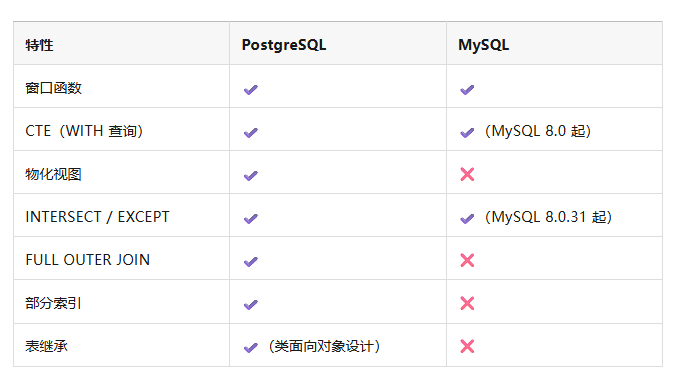The height and width of the screenshot is (392, 680).
Task: Click the (类面向对象设计) note text
Action: point(324,346)
